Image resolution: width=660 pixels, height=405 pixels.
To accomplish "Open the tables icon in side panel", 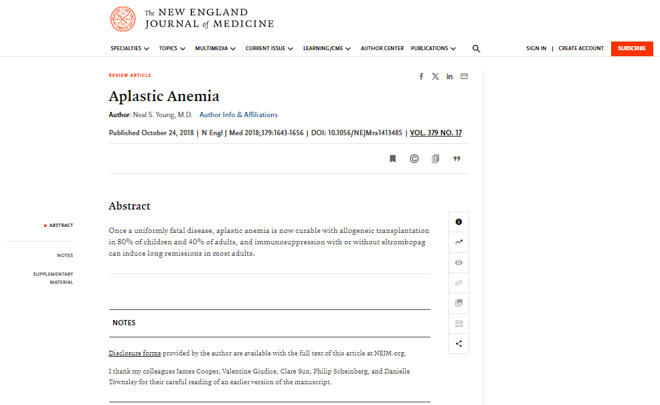I will pos(459,323).
